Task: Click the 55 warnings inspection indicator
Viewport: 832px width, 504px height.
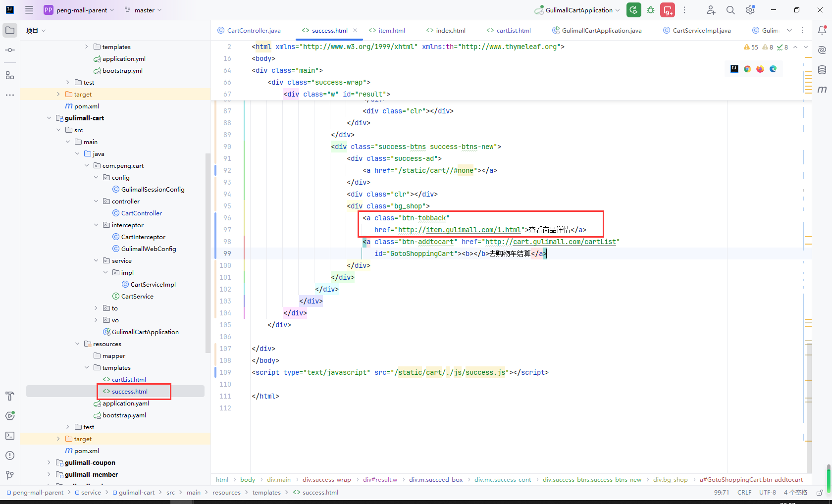Action: (751, 47)
